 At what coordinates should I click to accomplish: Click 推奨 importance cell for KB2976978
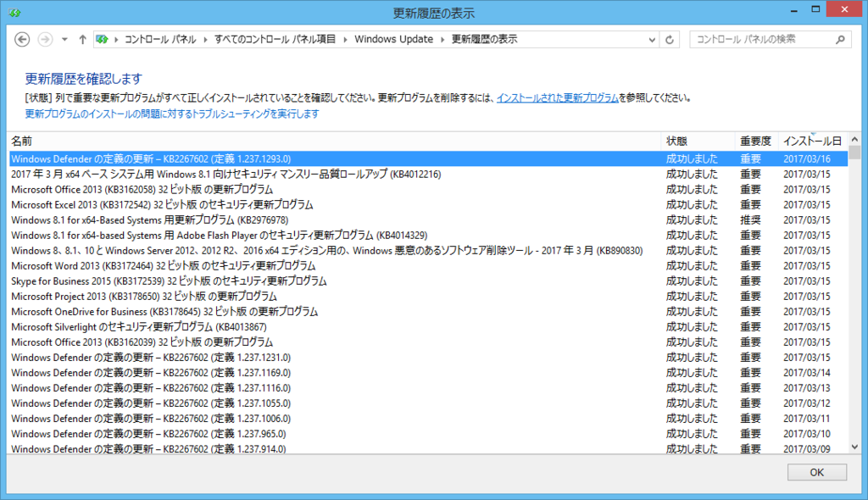pos(751,219)
